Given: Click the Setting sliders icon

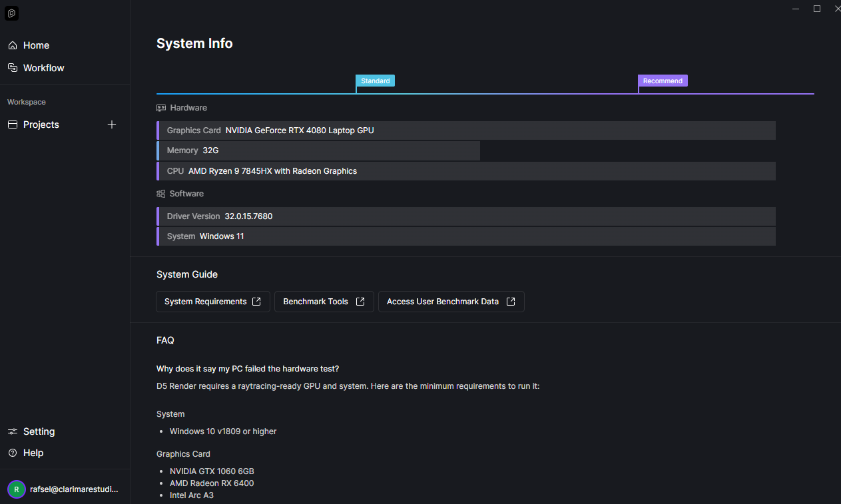Looking at the screenshot, I should point(13,431).
